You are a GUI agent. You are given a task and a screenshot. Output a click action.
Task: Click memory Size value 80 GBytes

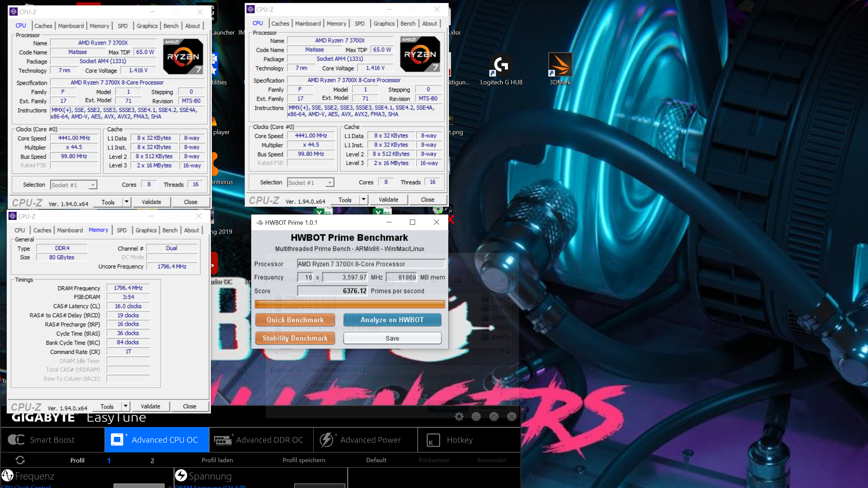(x=62, y=257)
